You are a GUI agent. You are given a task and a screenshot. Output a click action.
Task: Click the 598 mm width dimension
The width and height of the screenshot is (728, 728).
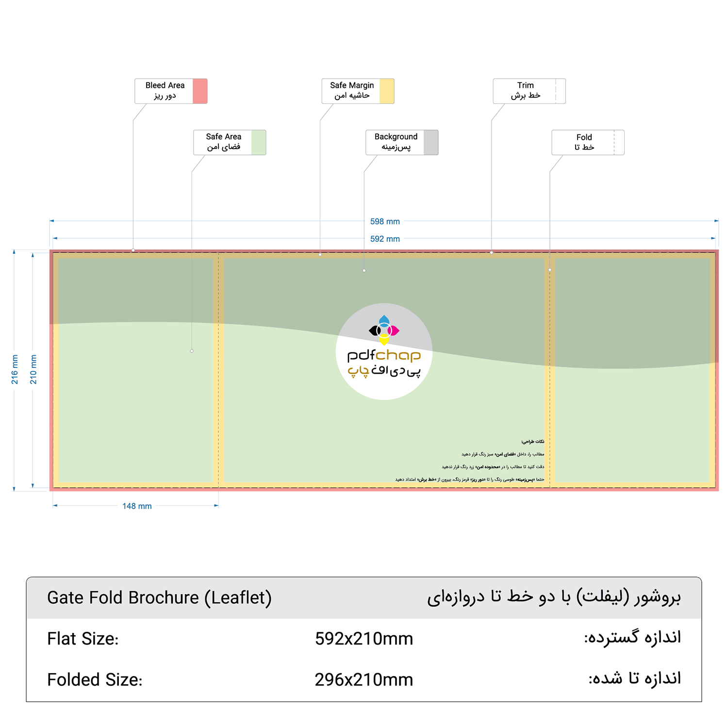[x=385, y=221]
